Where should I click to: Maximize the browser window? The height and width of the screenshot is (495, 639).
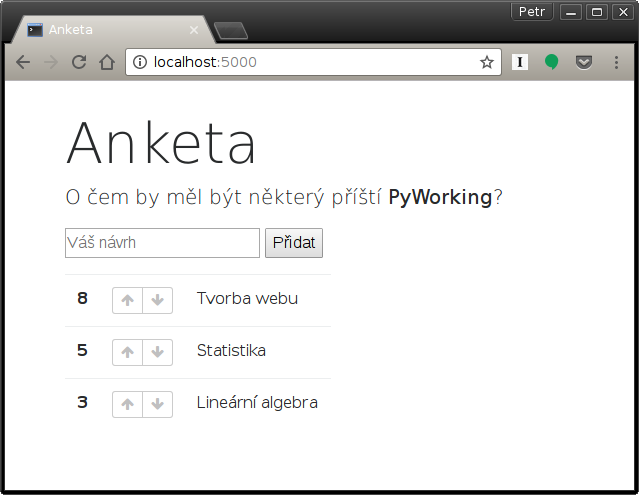pyautogui.click(x=597, y=12)
